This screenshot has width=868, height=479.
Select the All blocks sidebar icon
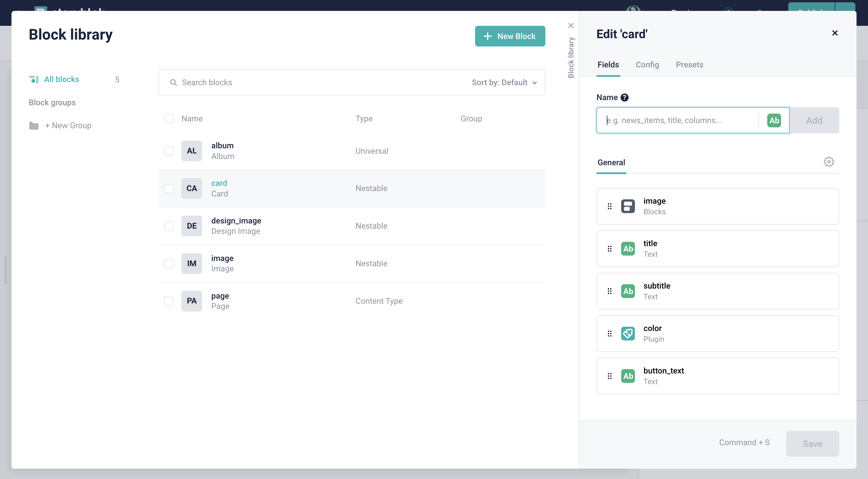click(x=34, y=79)
